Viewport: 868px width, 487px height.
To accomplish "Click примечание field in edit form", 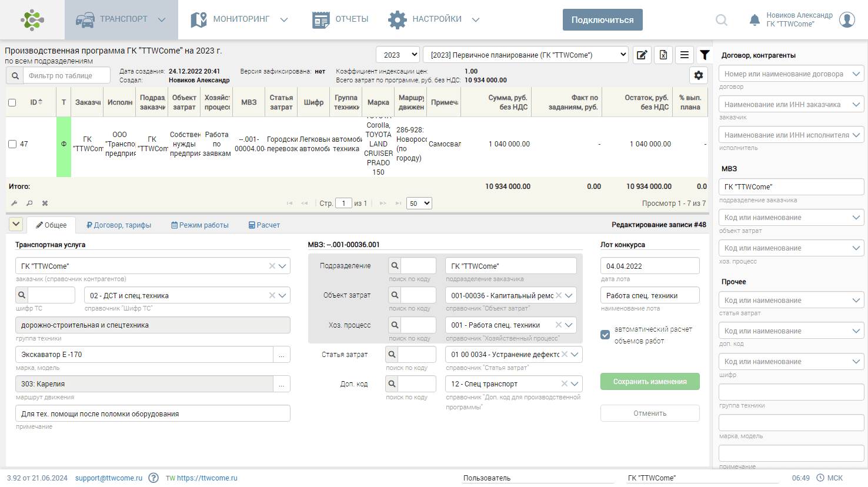I will (x=153, y=413).
